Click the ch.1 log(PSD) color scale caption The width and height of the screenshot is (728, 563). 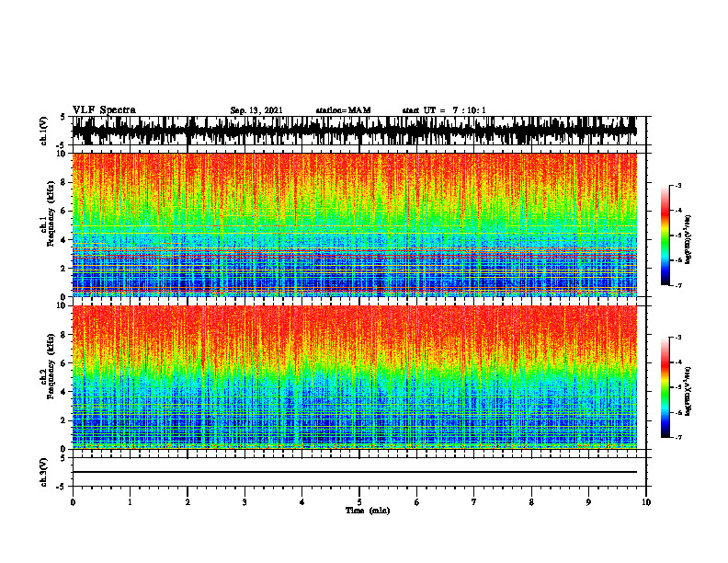[x=688, y=240]
